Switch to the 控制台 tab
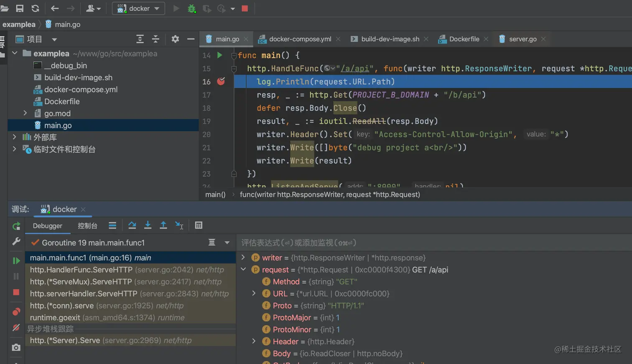Viewport: 632px width, 364px height. (87, 226)
